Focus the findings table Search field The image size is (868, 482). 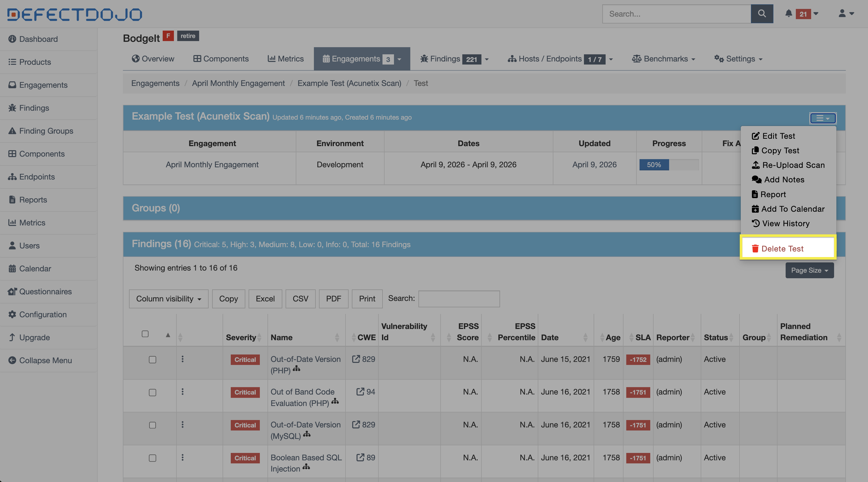pyautogui.click(x=458, y=299)
